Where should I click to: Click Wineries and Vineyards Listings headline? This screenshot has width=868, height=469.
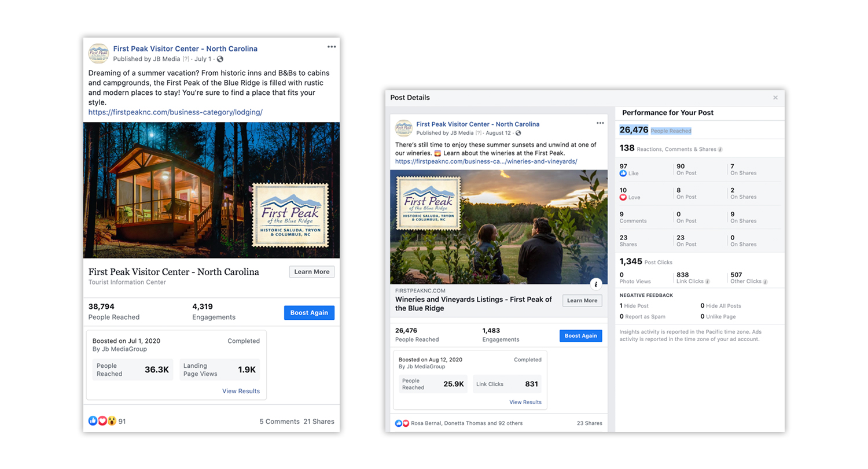click(473, 304)
